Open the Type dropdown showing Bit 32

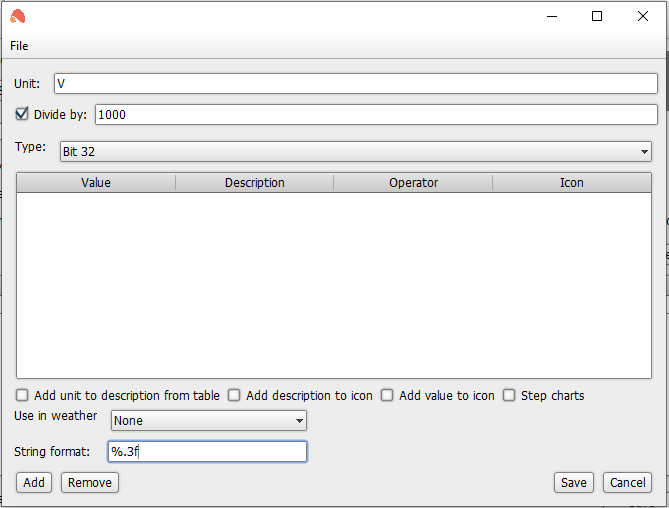[x=356, y=151]
